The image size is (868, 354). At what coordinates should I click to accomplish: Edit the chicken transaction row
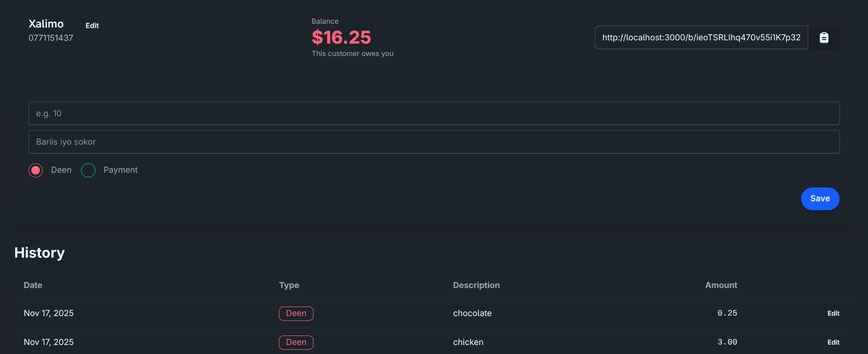click(x=833, y=342)
